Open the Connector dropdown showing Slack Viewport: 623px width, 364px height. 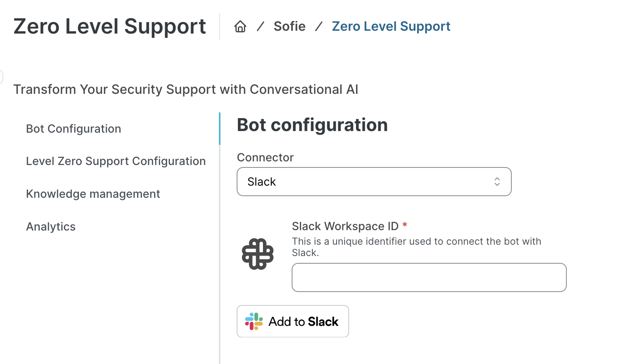pos(374,182)
